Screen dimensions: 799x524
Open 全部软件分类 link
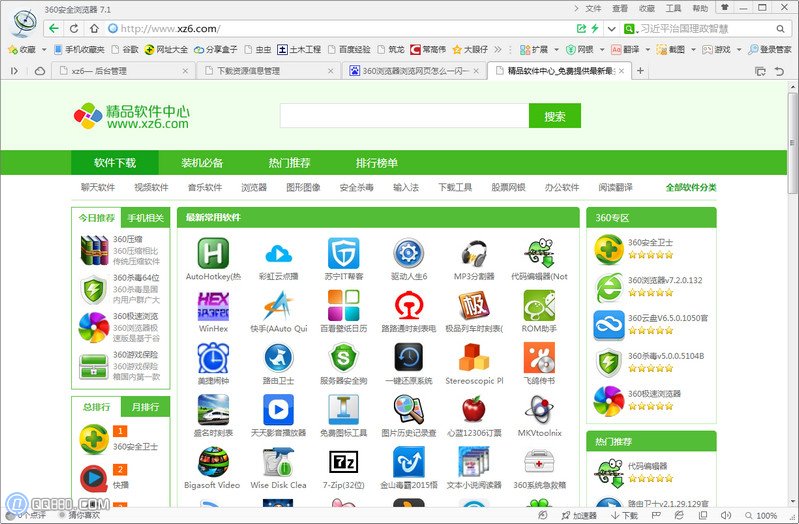pos(691,187)
